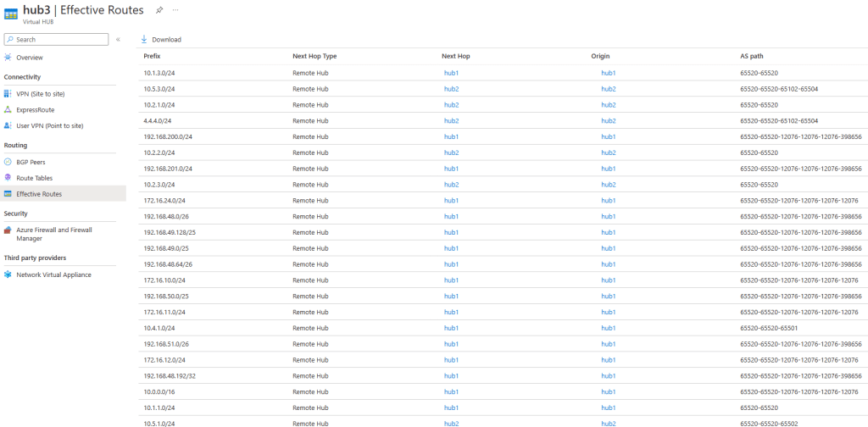Collapse the sidebar with the double chevron
The width and height of the screenshot is (868, 427).
click(x=119, y=40)
